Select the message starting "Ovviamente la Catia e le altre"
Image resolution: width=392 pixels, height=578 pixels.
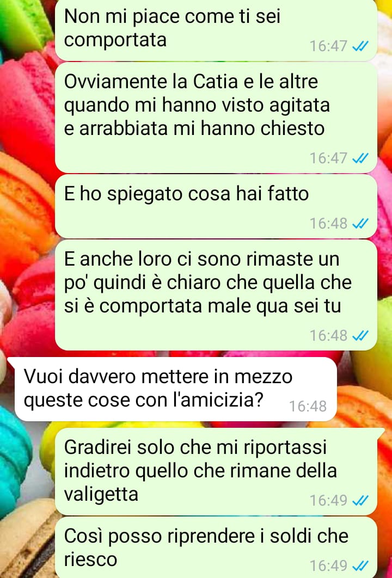click(216, 118)
